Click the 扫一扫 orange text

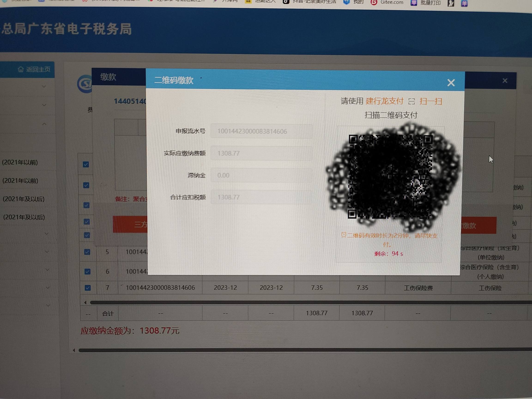click(x=431, y=101)
